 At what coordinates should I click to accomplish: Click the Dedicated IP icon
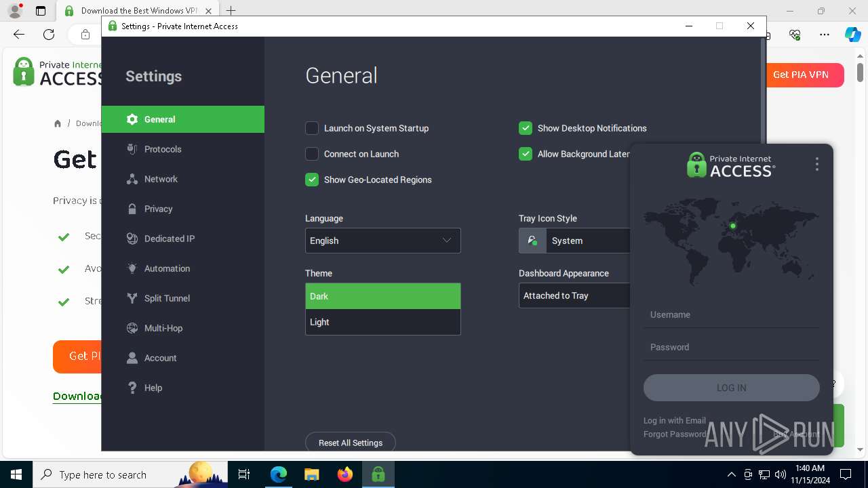pos(132,239)
